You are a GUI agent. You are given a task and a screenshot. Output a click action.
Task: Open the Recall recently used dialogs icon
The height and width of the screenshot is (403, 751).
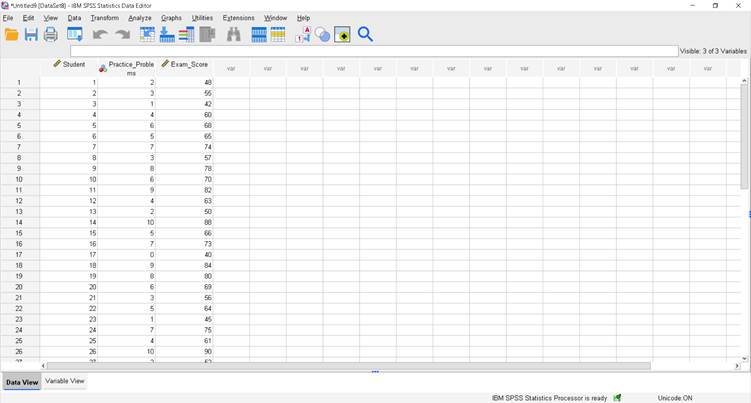click(x=75, y=35)
